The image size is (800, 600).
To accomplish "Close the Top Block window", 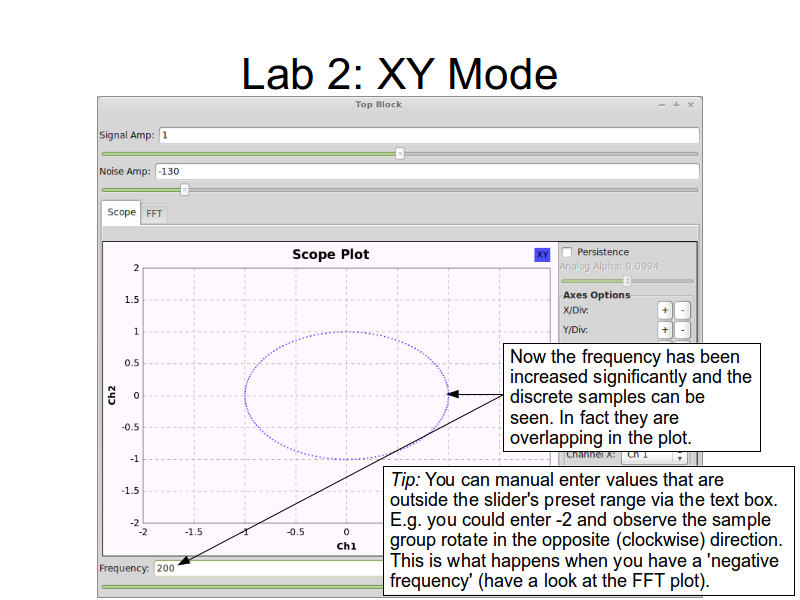I will pyautogui.click(x=690, y=104).
